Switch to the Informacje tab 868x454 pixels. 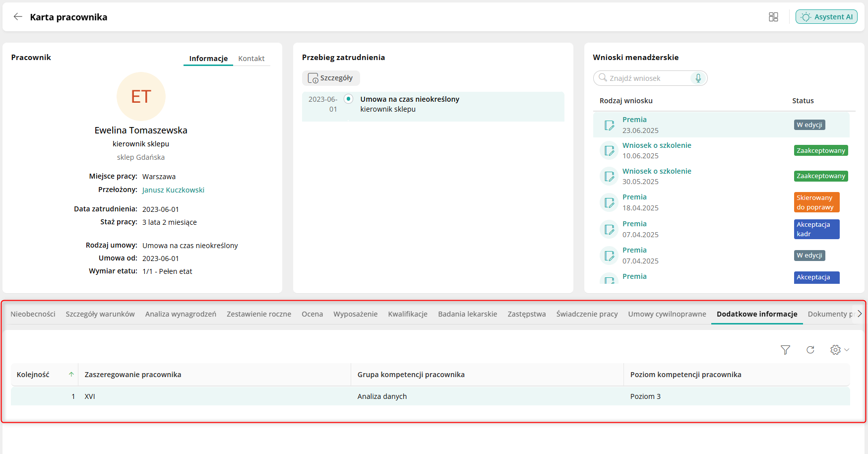tap(208, 59)
